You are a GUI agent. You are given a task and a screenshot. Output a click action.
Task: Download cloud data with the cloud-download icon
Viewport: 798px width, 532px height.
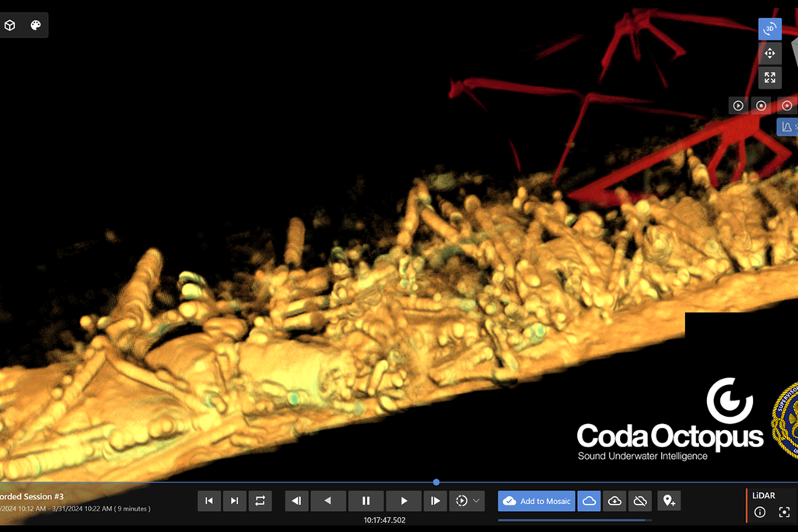pyautogui.click(x=614, y=501)
